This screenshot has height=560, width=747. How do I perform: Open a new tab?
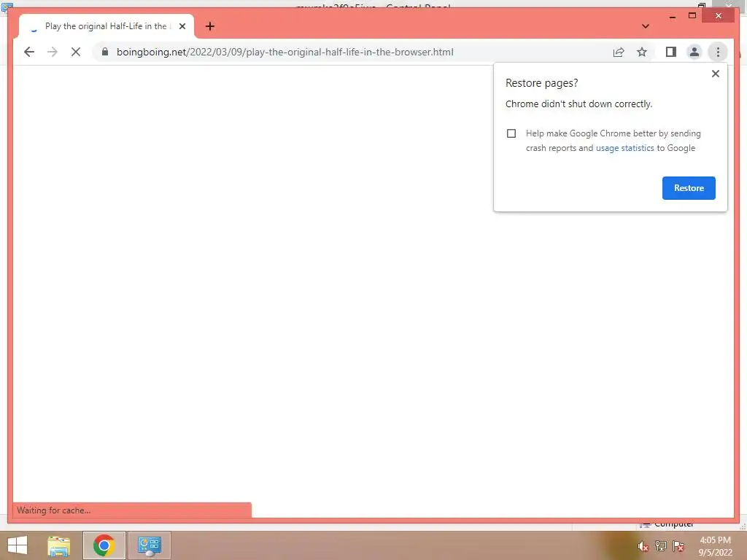(210, 26)
